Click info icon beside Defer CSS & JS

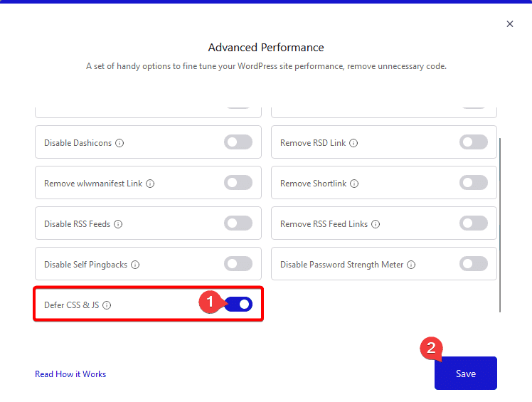pyautogui.click(x=107, y=305)
